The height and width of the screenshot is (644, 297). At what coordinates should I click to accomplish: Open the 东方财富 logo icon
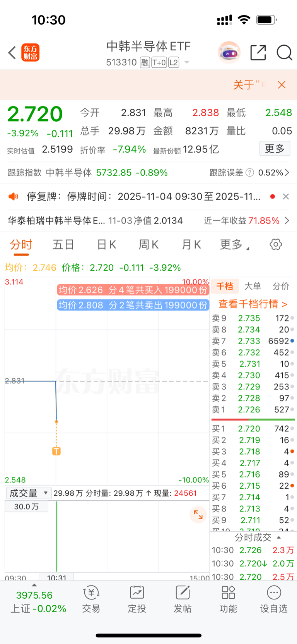(30, 53)
